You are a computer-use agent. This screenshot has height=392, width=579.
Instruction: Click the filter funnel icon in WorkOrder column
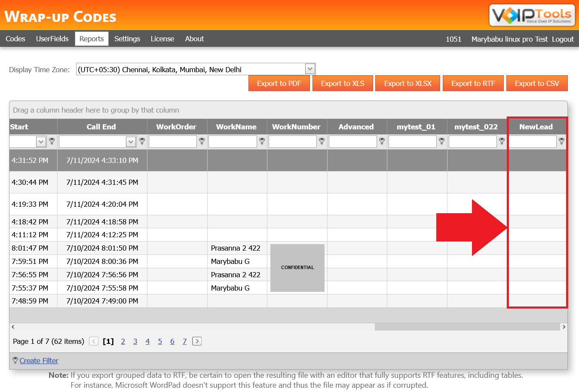202,141
